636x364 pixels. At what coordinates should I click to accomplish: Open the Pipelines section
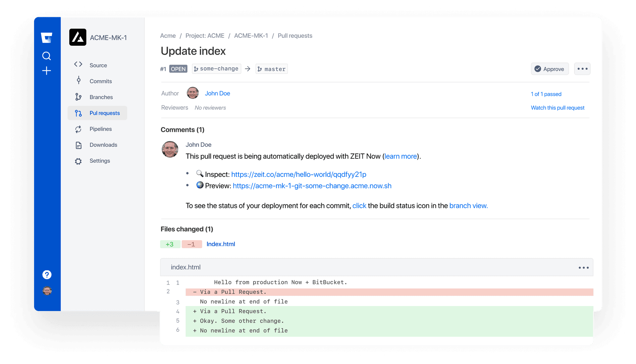click(x=100, y=129)
